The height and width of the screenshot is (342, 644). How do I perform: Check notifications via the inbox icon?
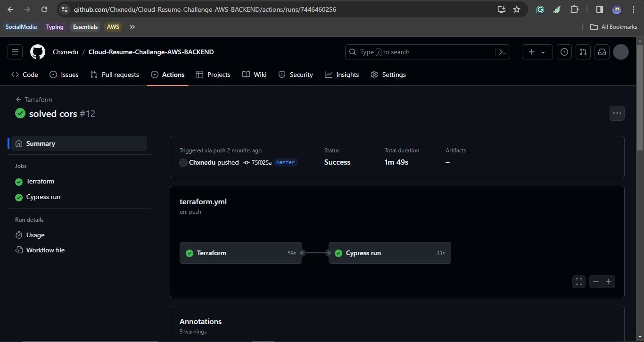(x=602, y=52)
